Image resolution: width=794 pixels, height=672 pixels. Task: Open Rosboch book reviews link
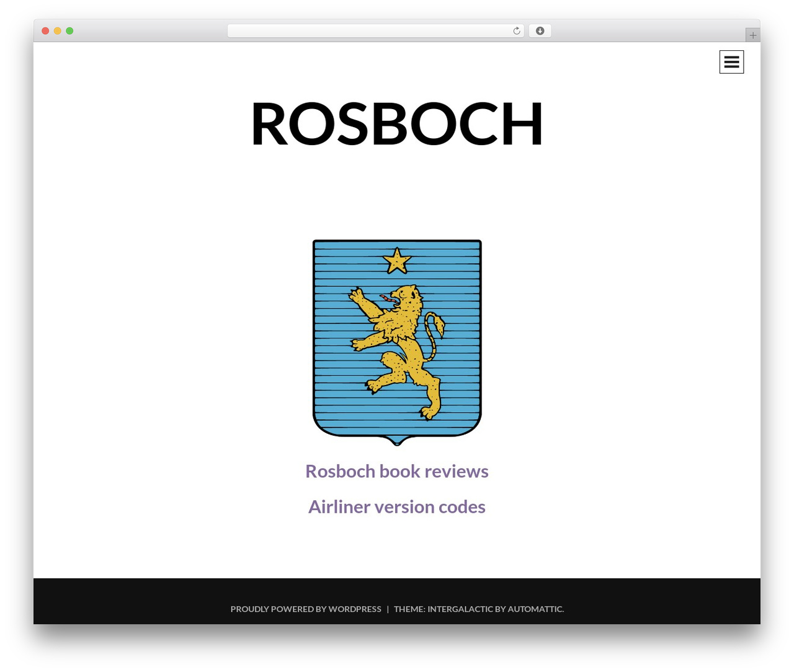pyautogui.click(x=397, y=471)
